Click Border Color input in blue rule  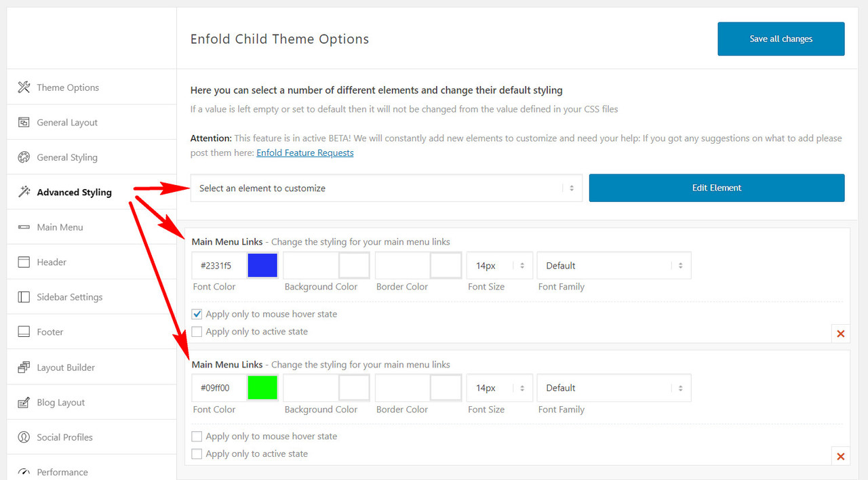402,266
